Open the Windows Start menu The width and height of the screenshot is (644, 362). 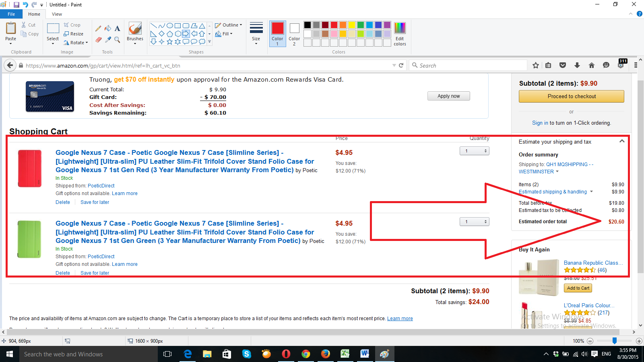click(x=10, y=354)
